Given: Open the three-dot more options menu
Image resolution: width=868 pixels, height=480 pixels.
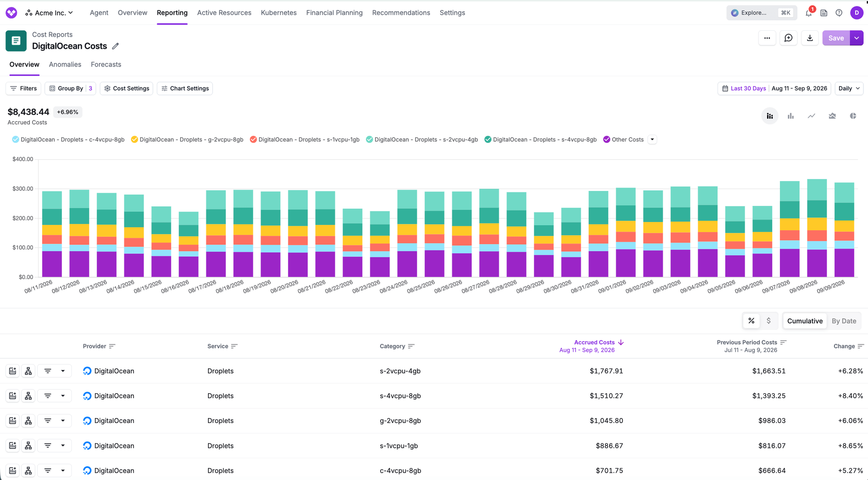Looking at the screenshot, I should click(x=767, y=38).
